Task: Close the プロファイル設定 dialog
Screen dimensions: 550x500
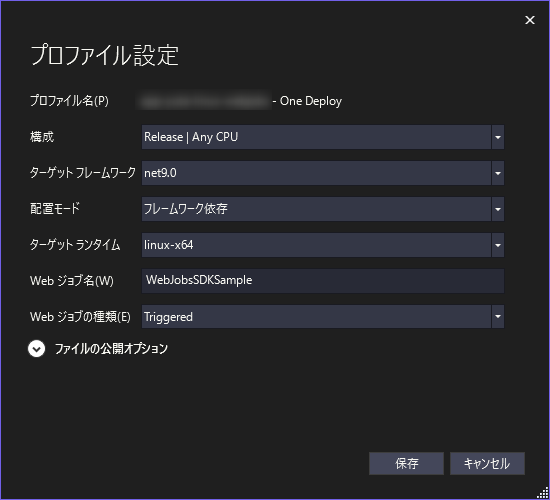Action: click(x=530, y=20)
